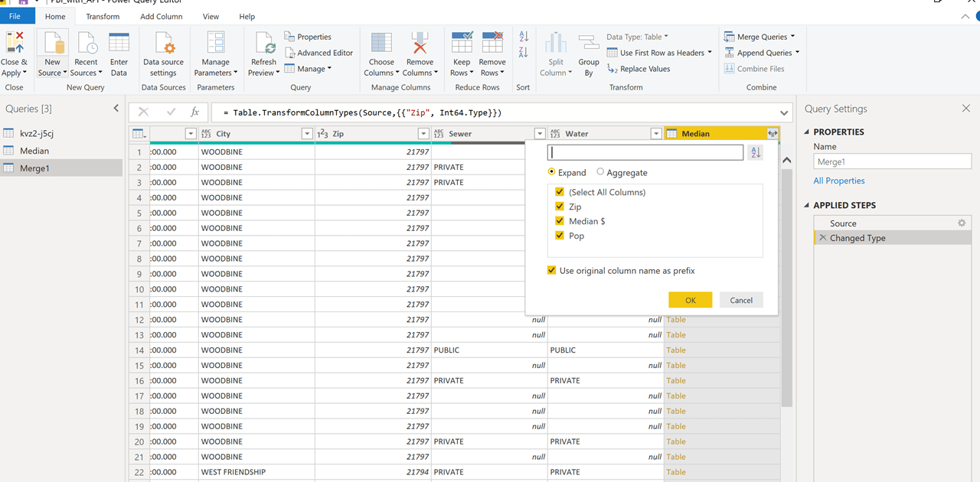Toggle Use original column name as prefix
Viewport: 980px width, 482px height.
click(x=551, y=271)
